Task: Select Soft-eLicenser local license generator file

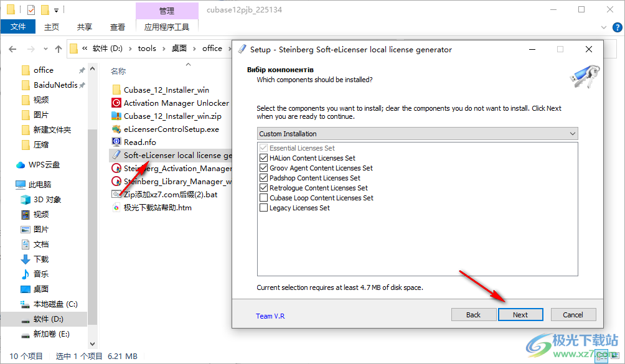Action: pos(171,156)
